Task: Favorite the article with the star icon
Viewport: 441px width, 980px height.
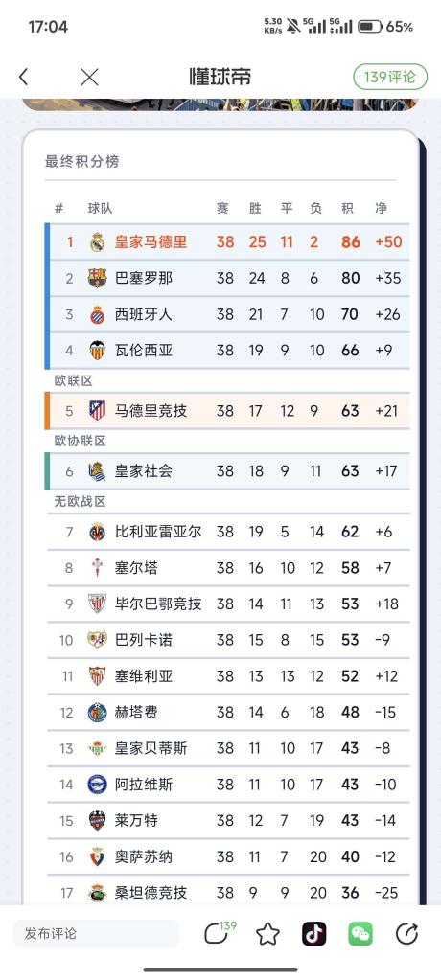Action: 267,934
